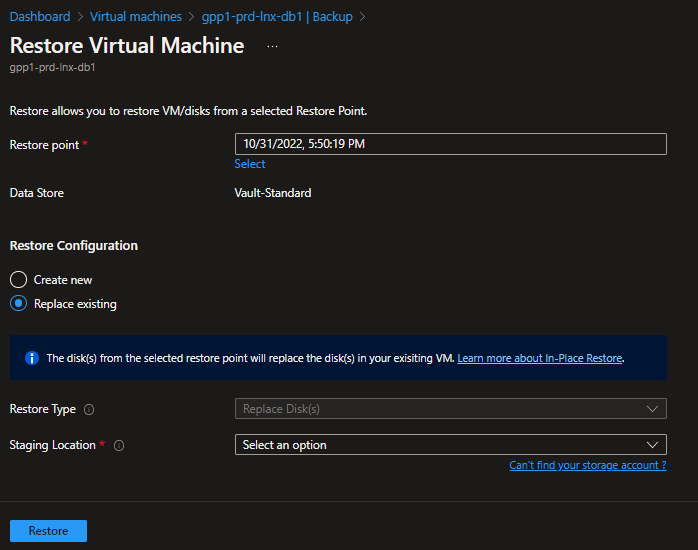This screenshot has height=550, width=698.
Task: Open the ellipsis menu beside Restore Virtual Machine
Action: pyautogui.click(x=272, y=46)
